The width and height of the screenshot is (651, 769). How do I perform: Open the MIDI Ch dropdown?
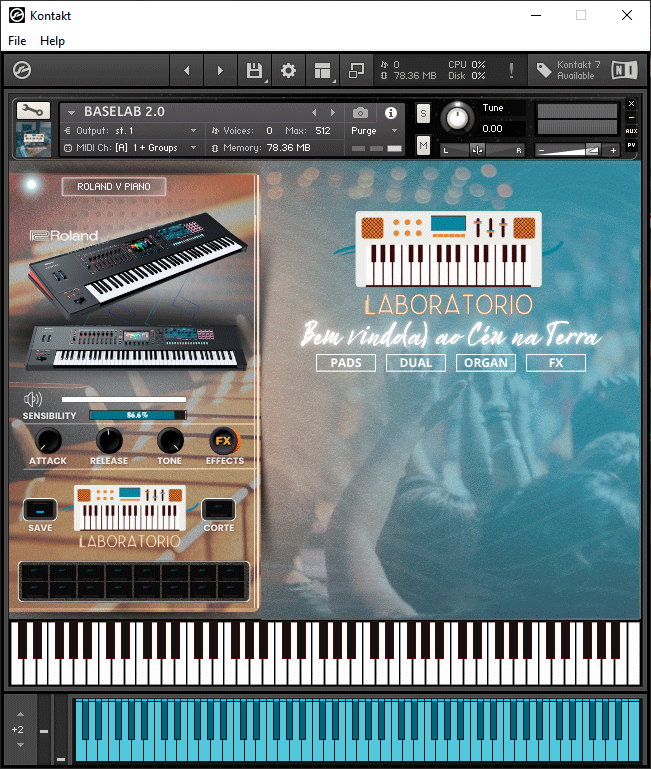coord(130,148)
